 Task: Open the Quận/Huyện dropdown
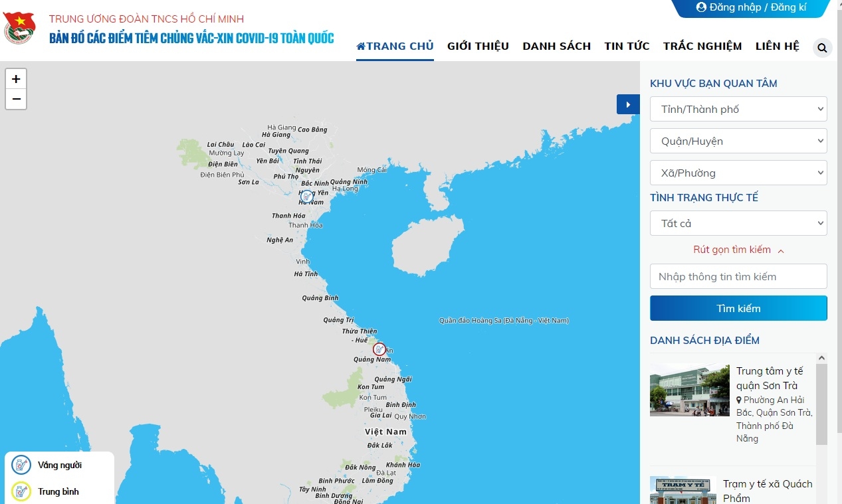click(x=738, y=141)
